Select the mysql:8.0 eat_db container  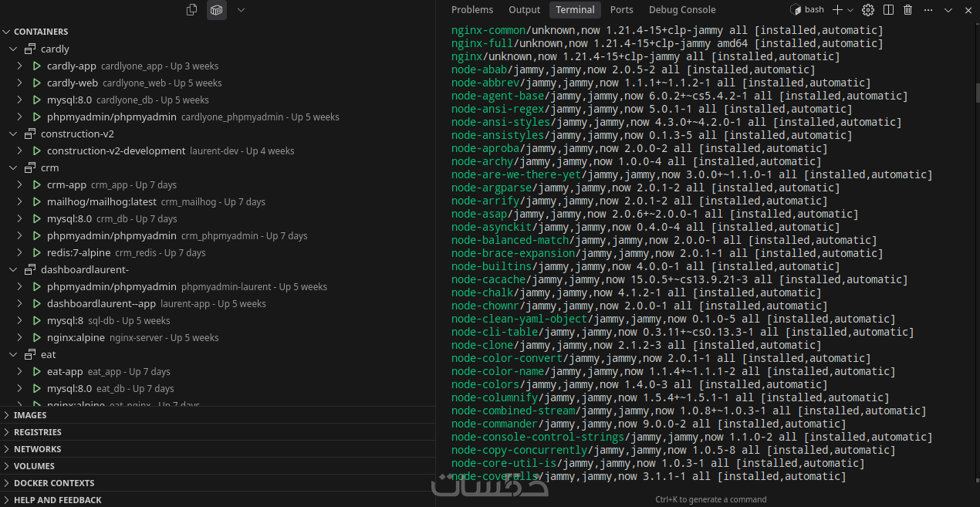click(x=218, y=388)
